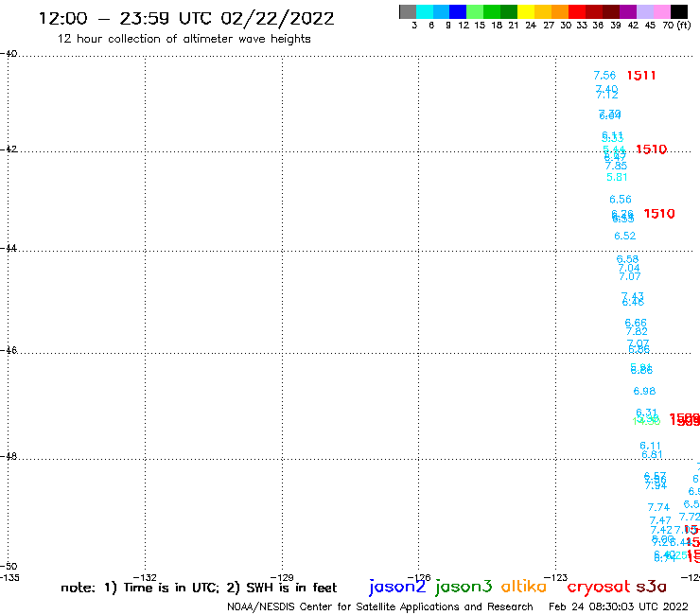Click the note 'Time is in UTC; SWH is in feet'

pyautogui.click(x=199, y=588)
